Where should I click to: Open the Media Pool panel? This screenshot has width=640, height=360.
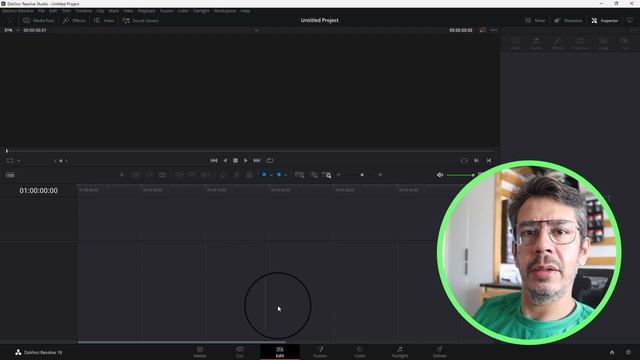coord(38,20)
